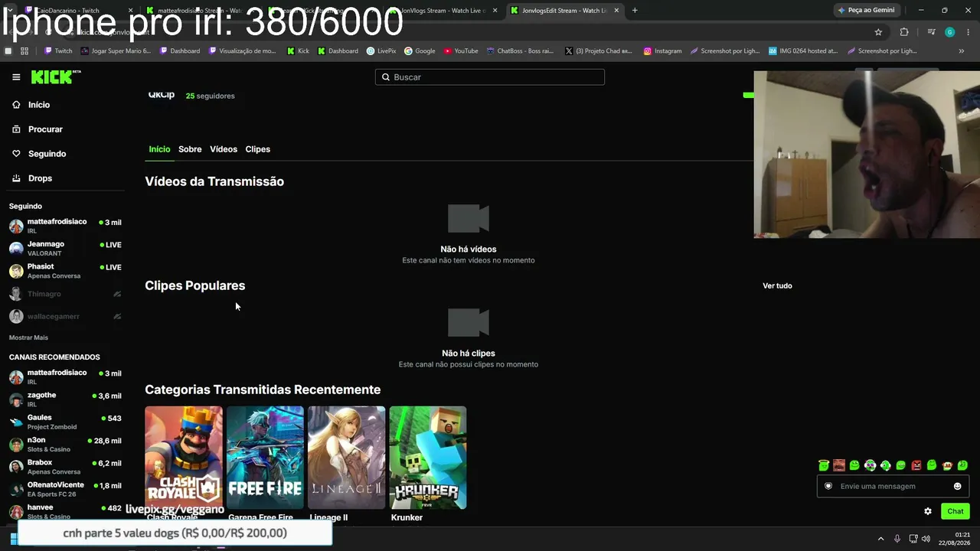Click the Envie uma mensagem chat input
Screen dimensions: 980x551
pos(892,486)
